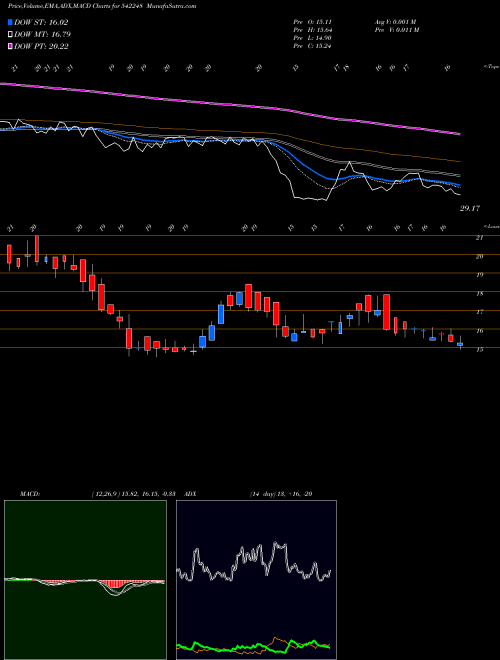Viewport: 500px width, 660px height.
Task: Click the last blue candlestick near 15
Action: click(460, 344)
